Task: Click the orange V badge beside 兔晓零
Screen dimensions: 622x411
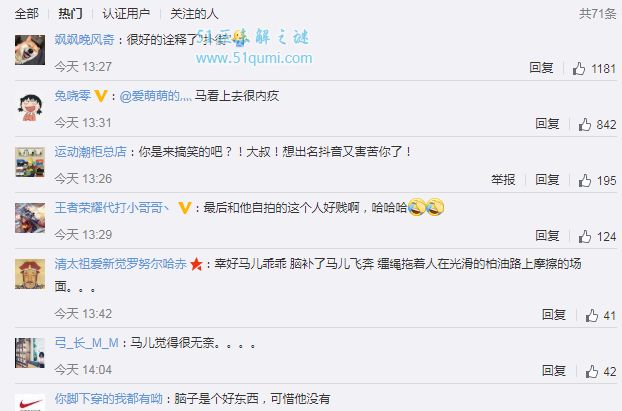Action: point(101,96)
